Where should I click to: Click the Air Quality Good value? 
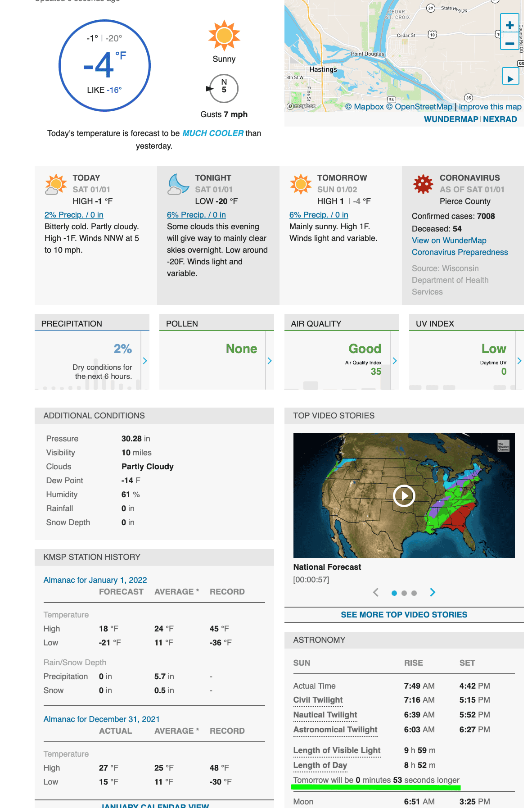365,349
